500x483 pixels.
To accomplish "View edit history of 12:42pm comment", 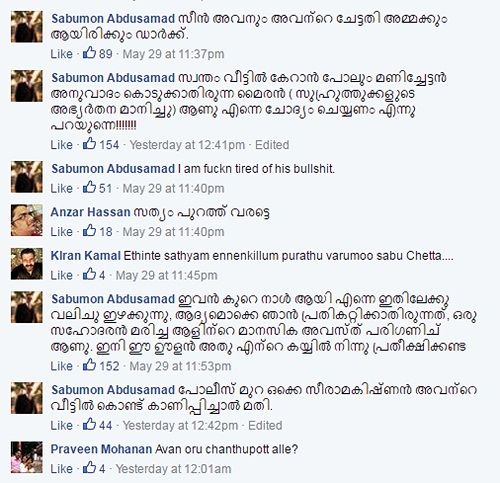I will 265,426.
